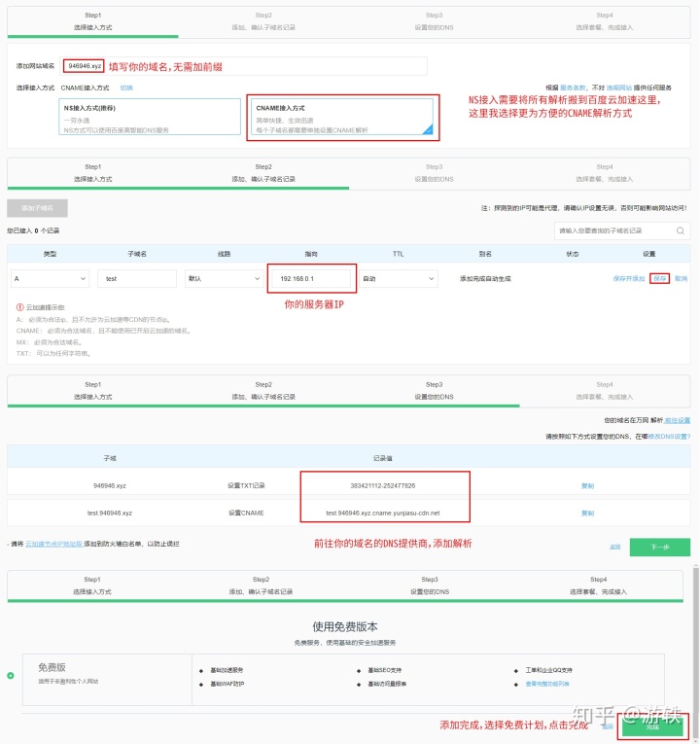Click the green 下一步 button
This screenshot has width=700, height=744.
click(x=660, y=547)
